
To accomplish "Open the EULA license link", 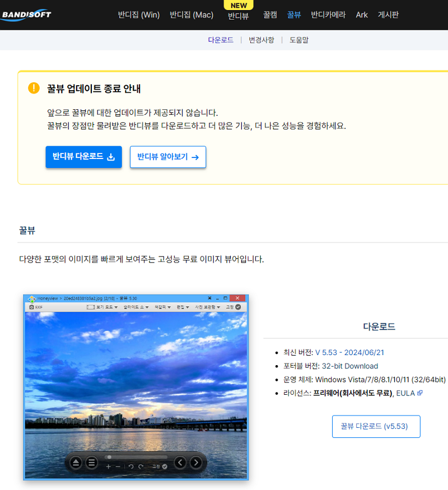I will pyautogui.click(x=409, y=393).
